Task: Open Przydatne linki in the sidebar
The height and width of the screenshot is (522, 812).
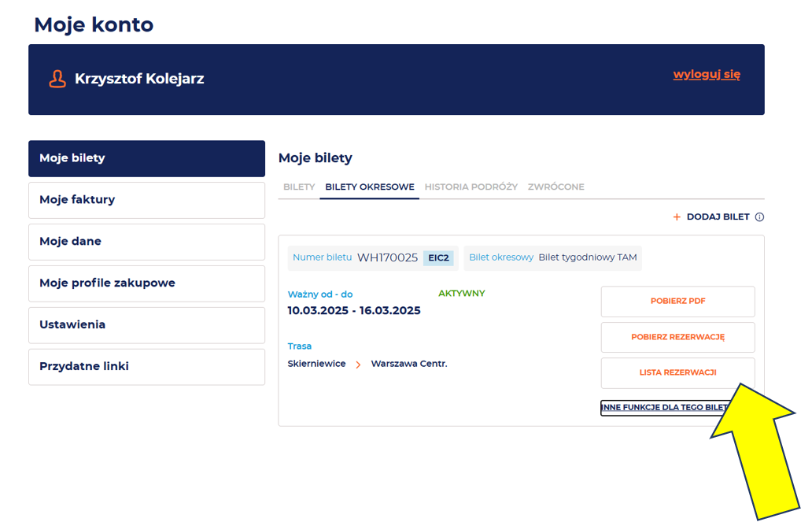Action: (146, 366)
